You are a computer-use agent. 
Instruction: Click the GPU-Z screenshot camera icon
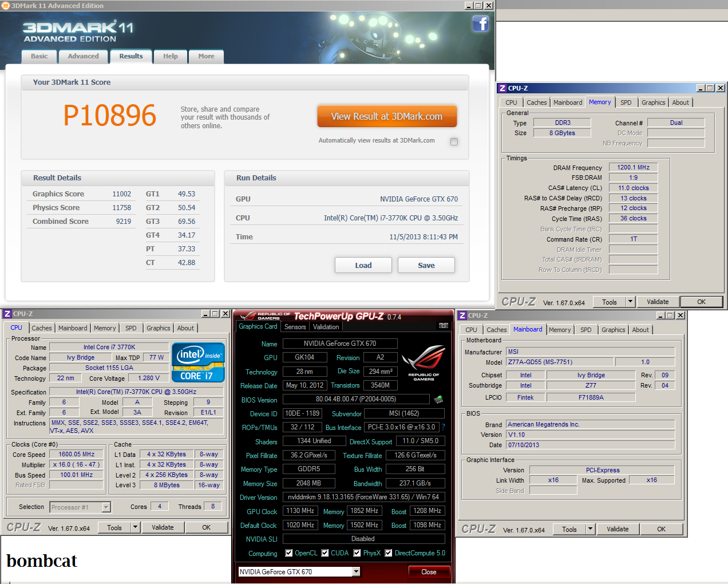tap(443, 326)
